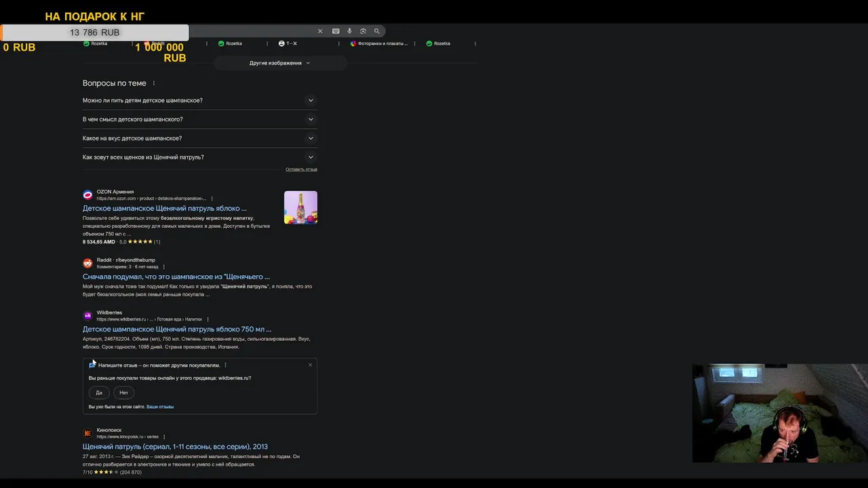The image size is (868, 488).
Task: Click the Кинопоиск favicon icon
Action: point(87,433)
